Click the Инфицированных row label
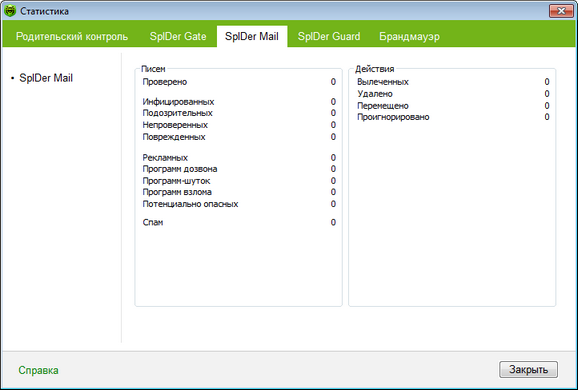578x390 pixels. tap(178, 101)
